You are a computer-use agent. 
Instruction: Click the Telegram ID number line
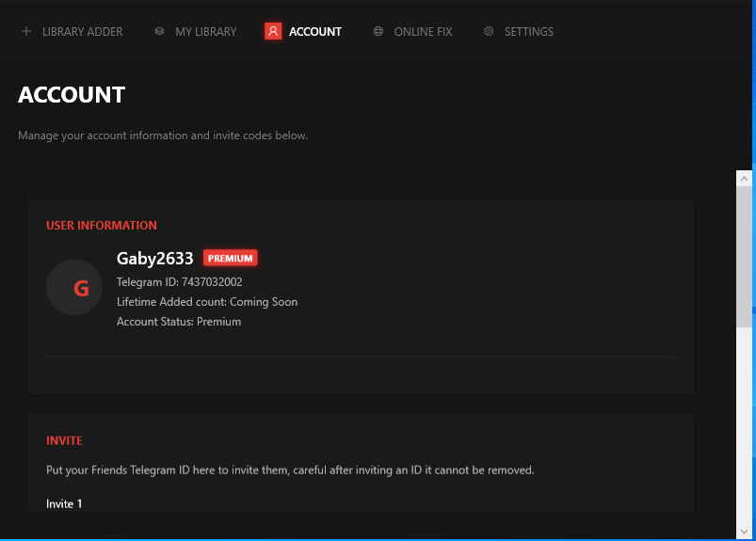point(179,282)
